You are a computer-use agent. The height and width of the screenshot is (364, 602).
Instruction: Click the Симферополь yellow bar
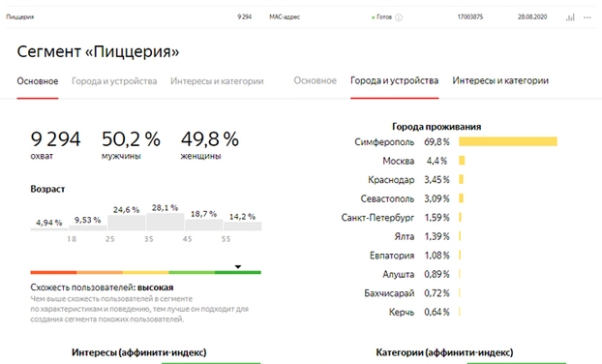[x=508, y=141]
